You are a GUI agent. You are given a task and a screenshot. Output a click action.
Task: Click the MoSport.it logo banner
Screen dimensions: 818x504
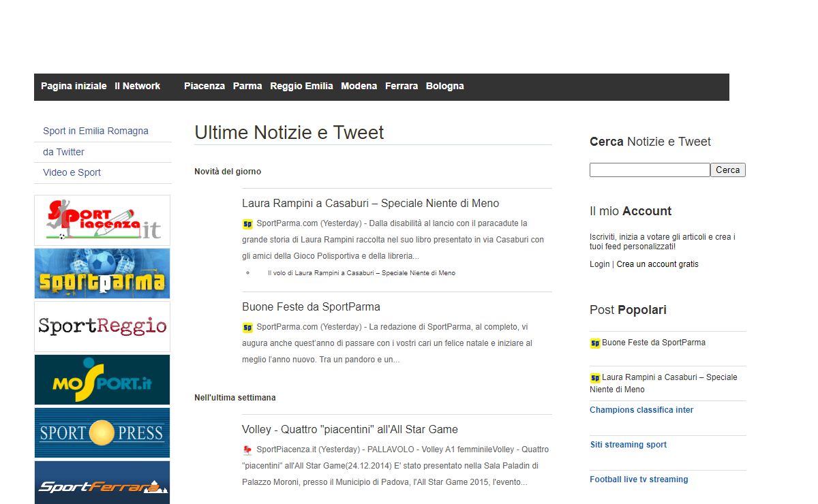point(102,379)
